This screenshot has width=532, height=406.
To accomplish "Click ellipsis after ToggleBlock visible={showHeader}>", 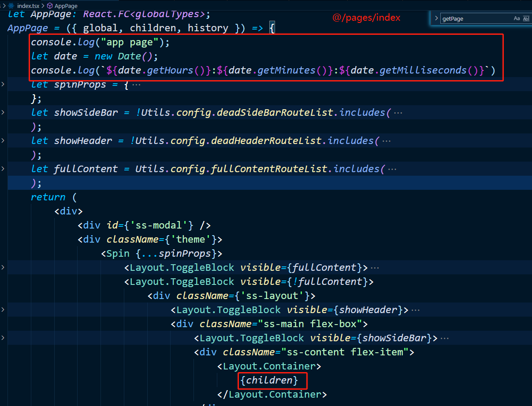I will [416, 310].
